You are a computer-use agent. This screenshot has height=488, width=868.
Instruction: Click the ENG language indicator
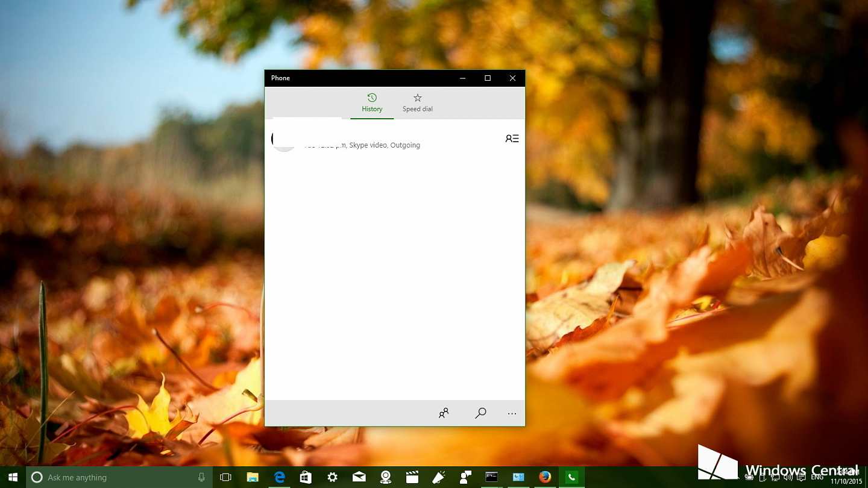pos(817,477)
